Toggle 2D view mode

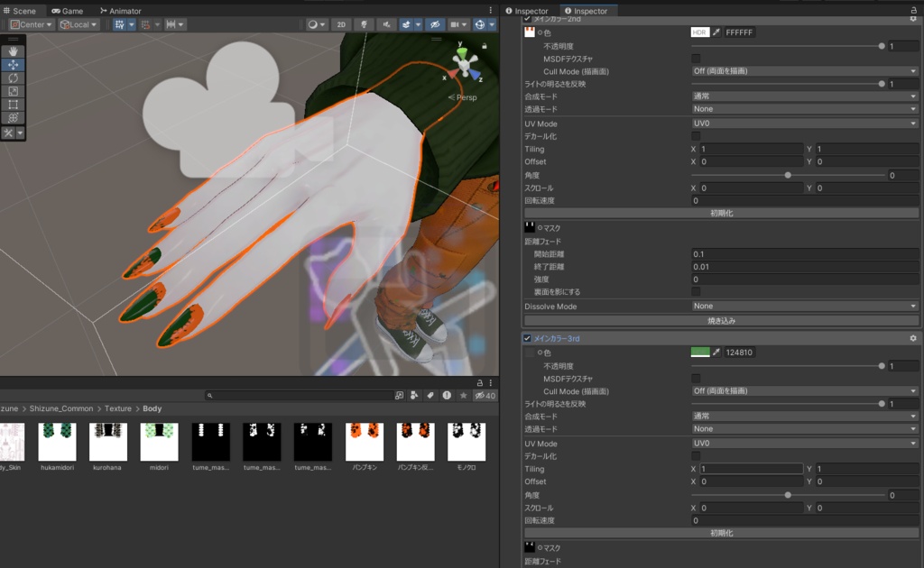[x=341, y=24]
